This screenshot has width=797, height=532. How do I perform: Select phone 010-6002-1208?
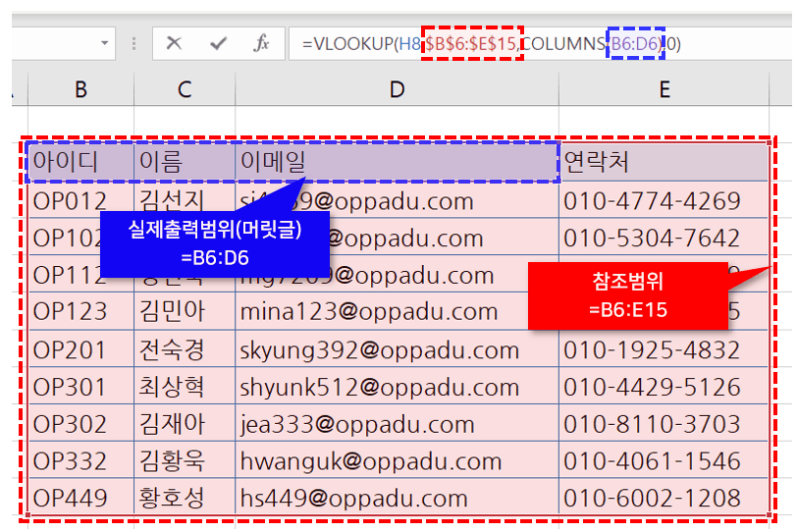664,497
